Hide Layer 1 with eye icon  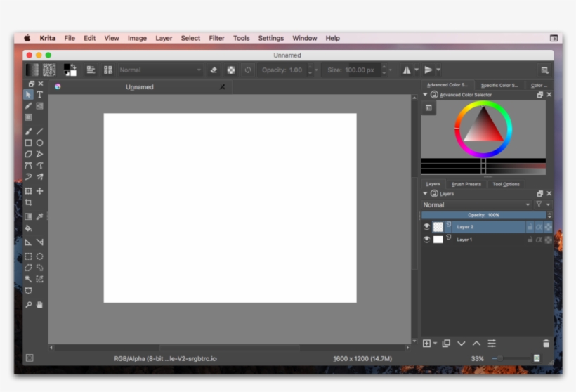[x=426, y=239]
